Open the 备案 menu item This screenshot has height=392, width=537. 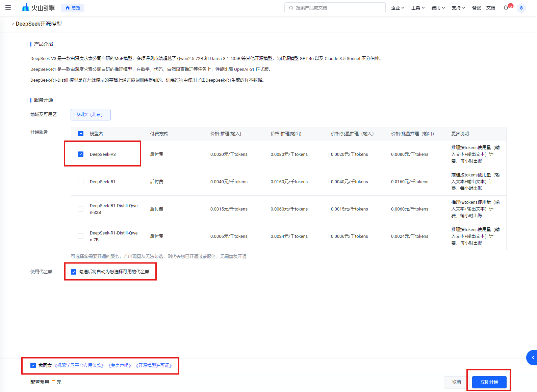click(x=476, y=8)
